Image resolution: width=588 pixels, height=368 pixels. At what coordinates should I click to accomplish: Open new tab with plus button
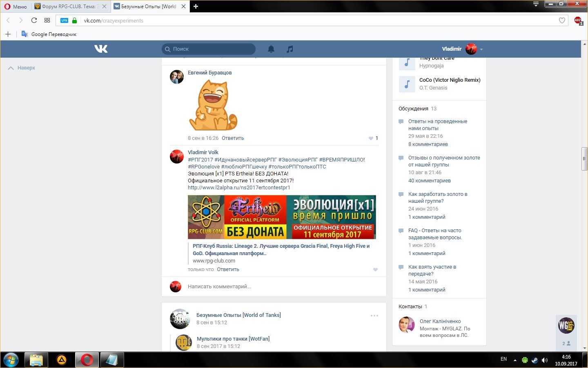pos(196,6)
